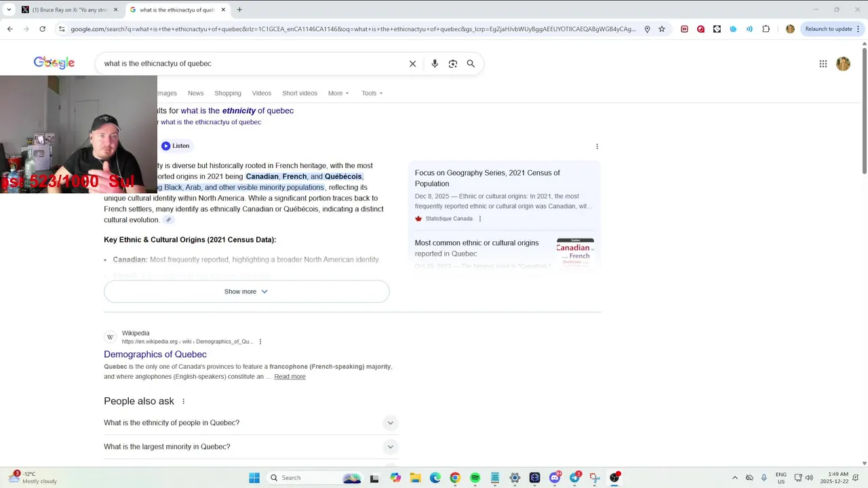Open the Wikipedia favicon source

click(x=111, y=337)
